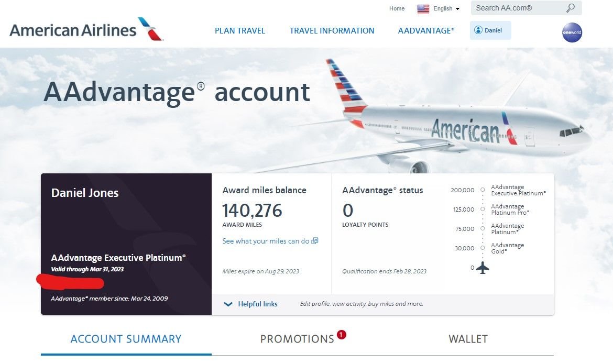Expand the Helpful links section
Image resolution: width=613 pixels, height=364 pixels.
click(250, 304)
